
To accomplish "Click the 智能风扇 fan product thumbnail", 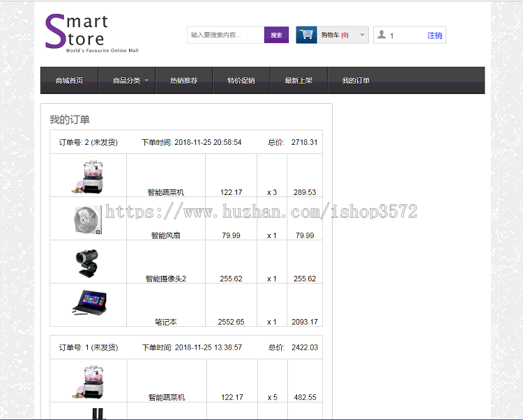I will click(x=88, y=220).
